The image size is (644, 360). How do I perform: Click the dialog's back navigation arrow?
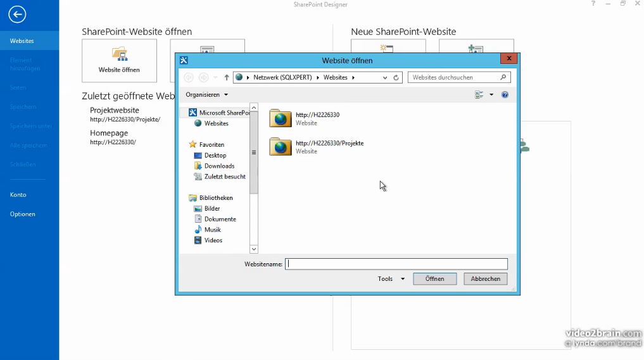click(189, 77)
